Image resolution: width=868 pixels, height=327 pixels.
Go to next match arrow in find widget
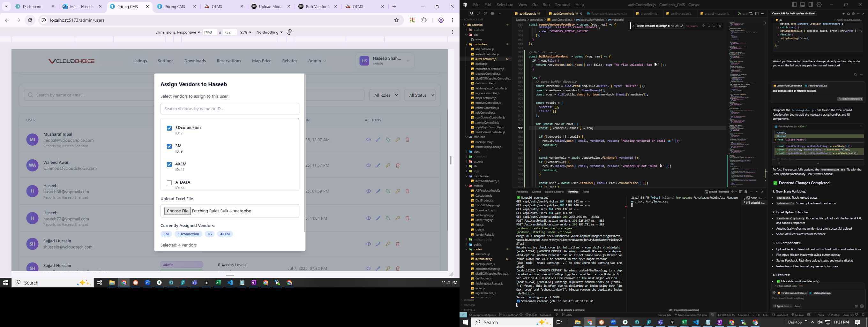click(x=709, y=26)
